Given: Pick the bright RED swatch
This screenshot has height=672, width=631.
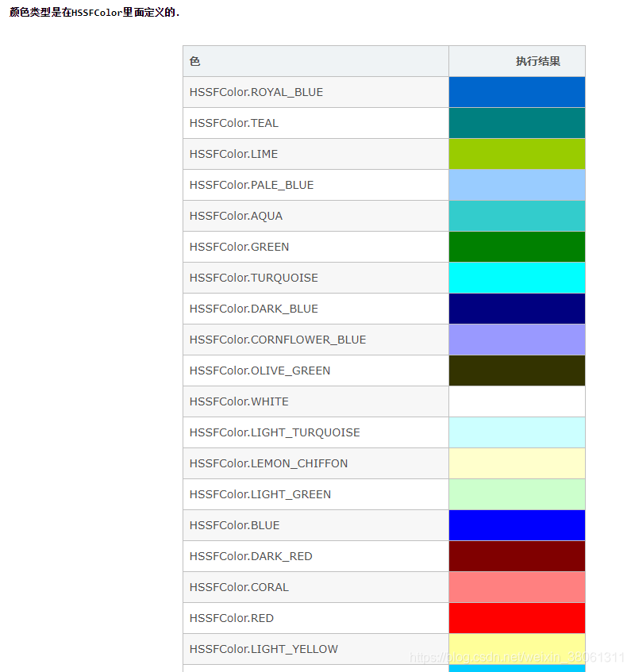Looking at the screenshot, I should coord(517,618).
